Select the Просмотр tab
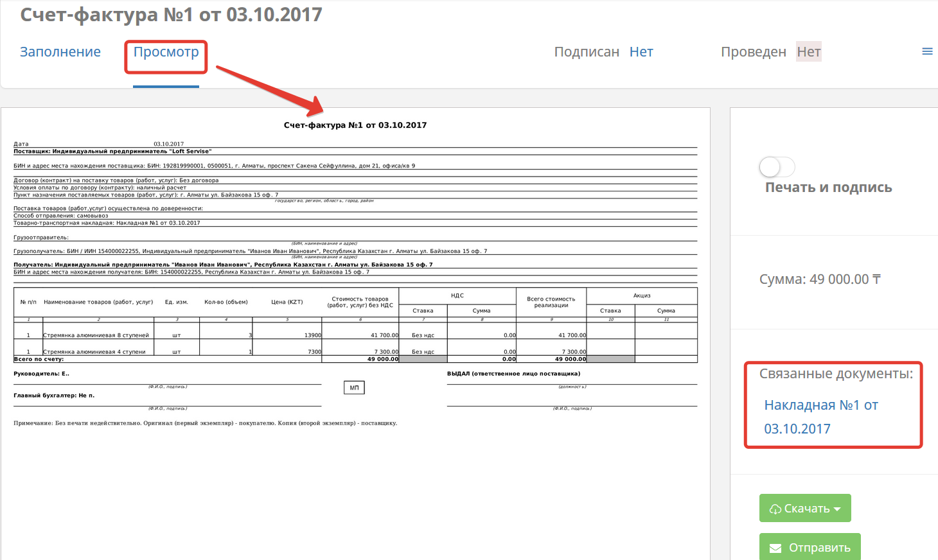The width and height of the screenshot is (938, 560). (166, 52)
